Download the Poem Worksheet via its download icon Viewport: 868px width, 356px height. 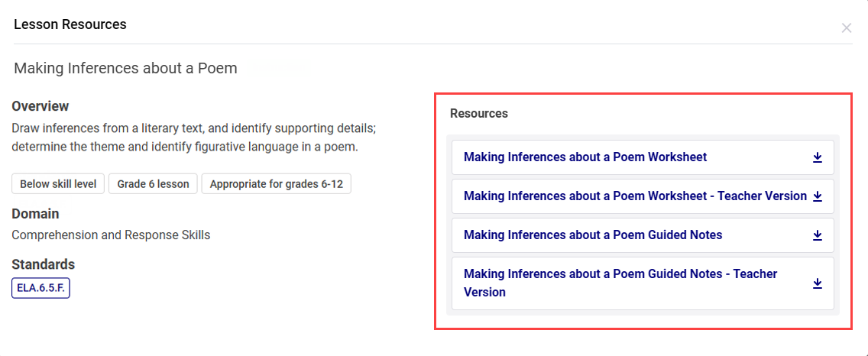(x=817, y=157)
